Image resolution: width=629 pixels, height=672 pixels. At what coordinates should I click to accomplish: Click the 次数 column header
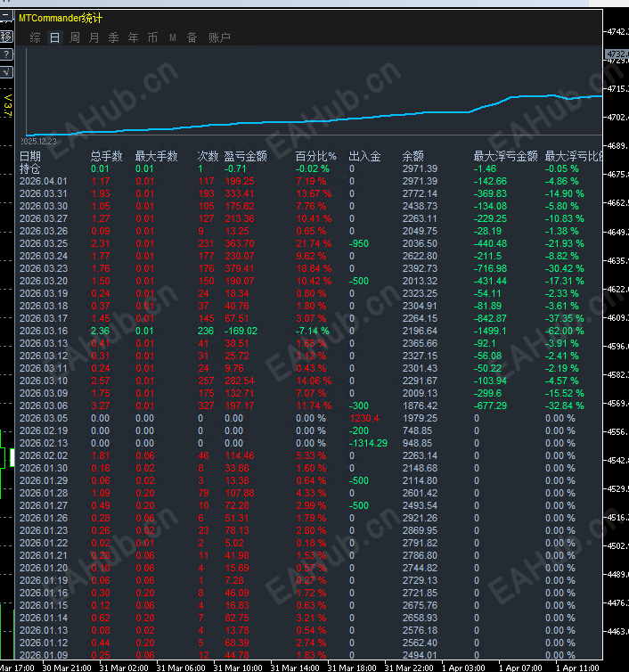tap(208, 156)
